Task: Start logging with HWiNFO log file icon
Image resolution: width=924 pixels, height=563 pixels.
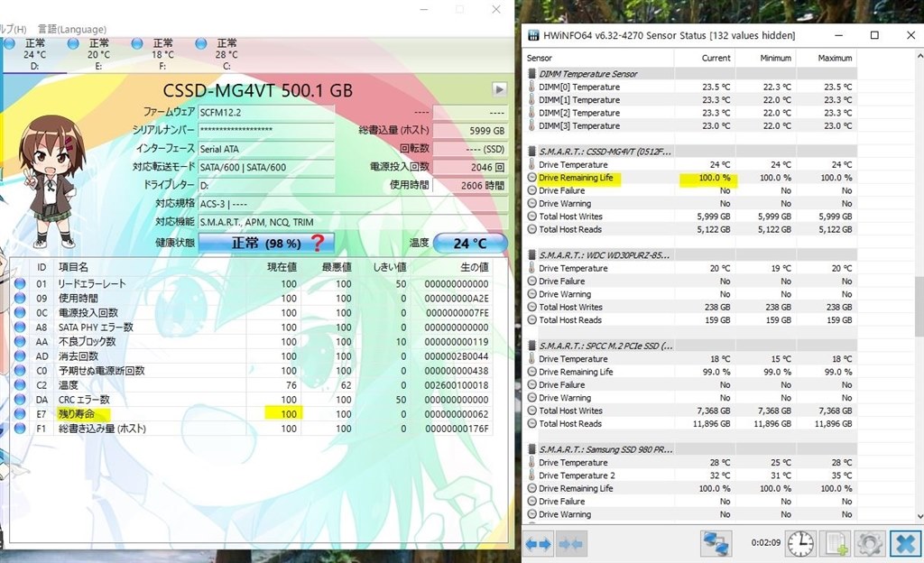Action: 836,543
